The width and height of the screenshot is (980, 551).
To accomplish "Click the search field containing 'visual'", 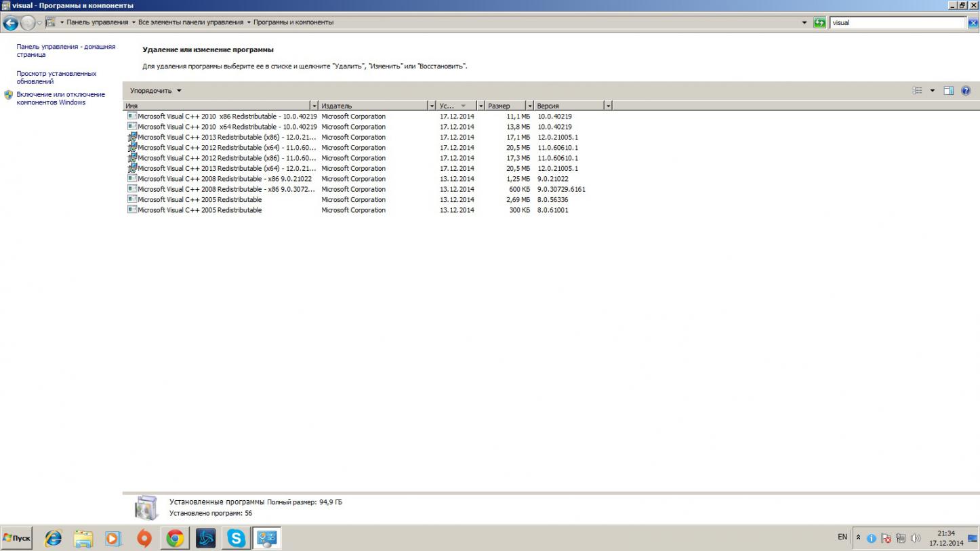I will pos(898,22).
